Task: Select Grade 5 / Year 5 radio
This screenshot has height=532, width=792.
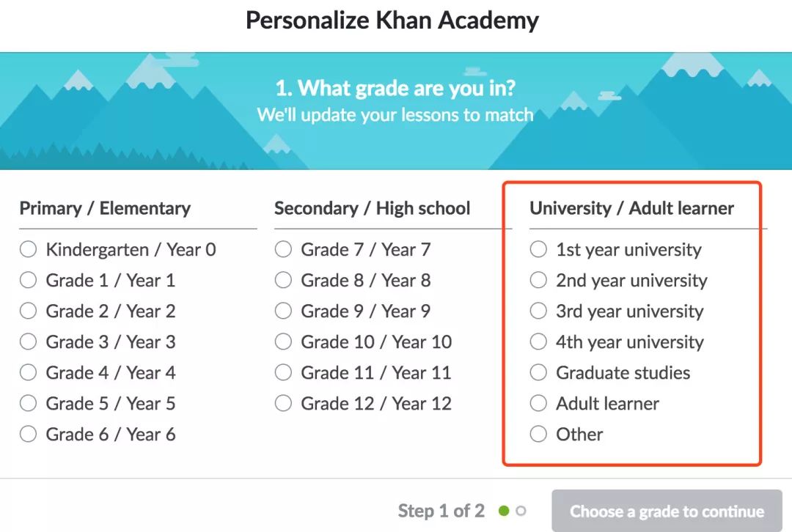Action: pyautogui.click(x=29, y=404)
